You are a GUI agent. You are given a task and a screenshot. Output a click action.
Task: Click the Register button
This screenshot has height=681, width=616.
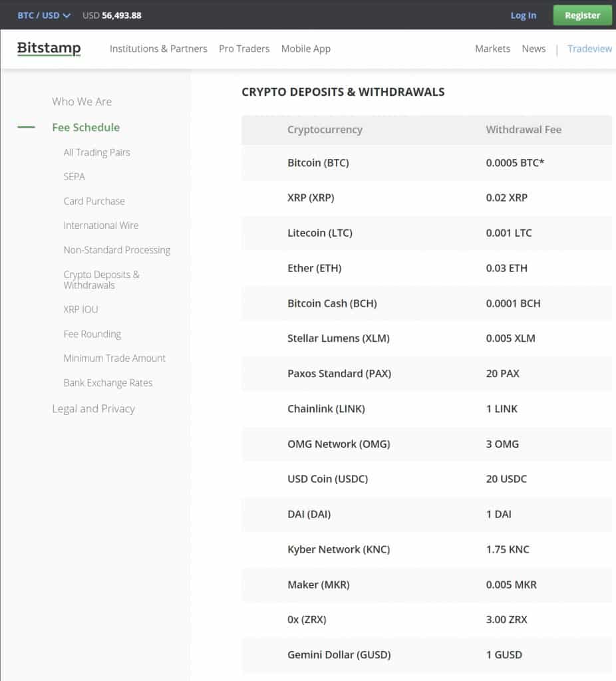coord(582,15)
